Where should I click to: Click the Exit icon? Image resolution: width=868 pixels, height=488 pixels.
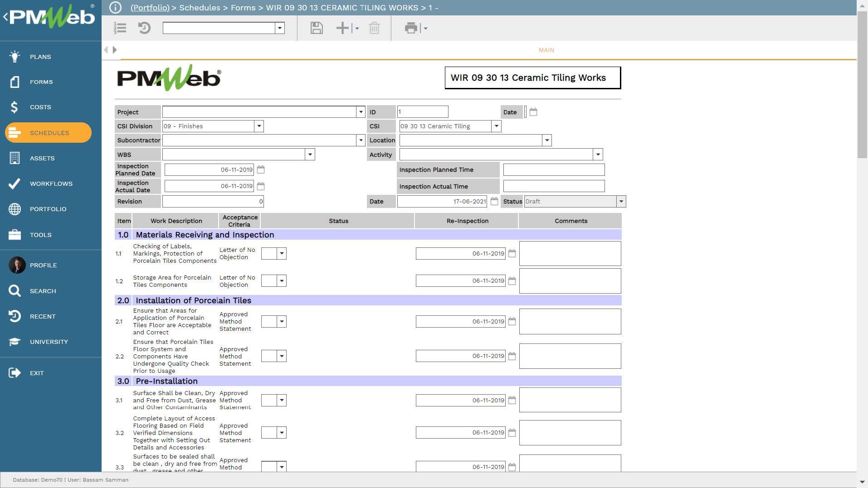tap(15, 373)
